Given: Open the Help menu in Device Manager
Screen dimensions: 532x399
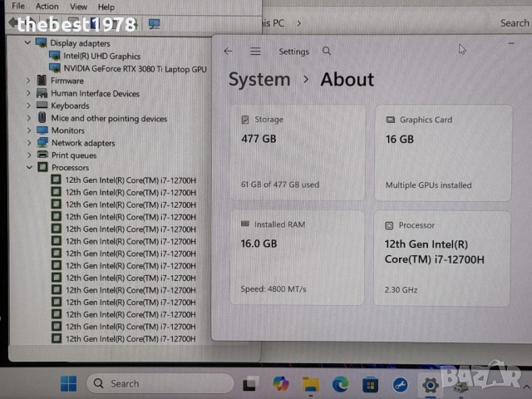Looking at the screenshot, I should (106, 7).
